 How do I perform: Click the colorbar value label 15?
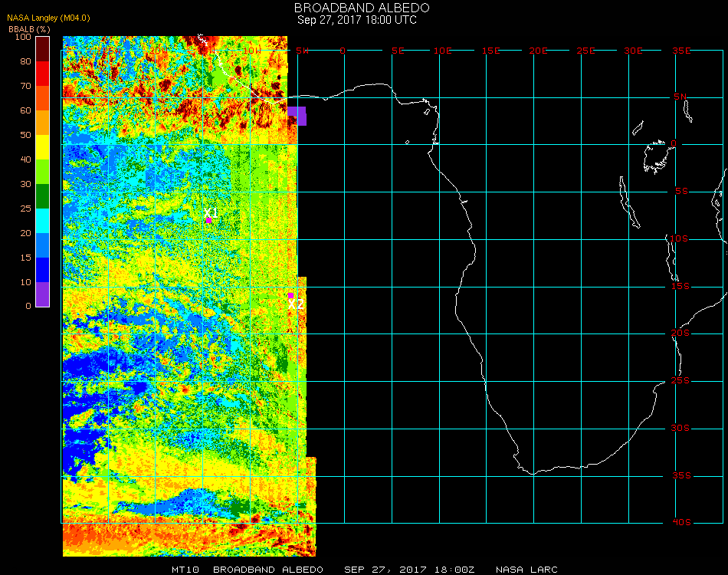25,258
